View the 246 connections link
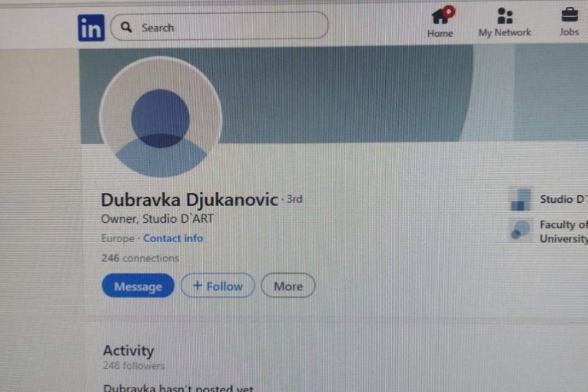The height and width of the screenshot is (392, 588). click(x=140, y=258)
